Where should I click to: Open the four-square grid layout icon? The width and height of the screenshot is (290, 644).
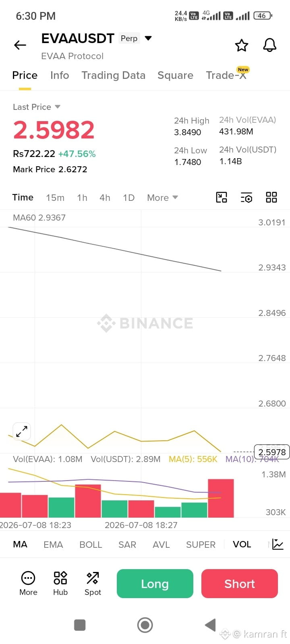coord(271,197)
